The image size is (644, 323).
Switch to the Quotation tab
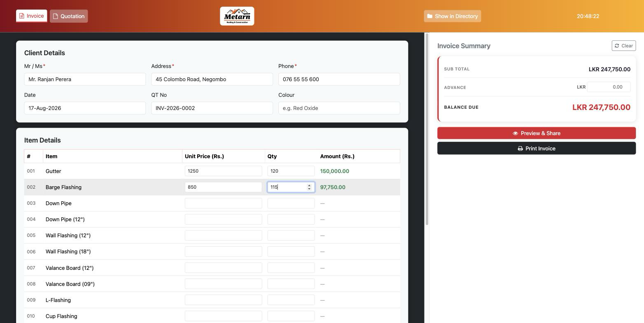coord(69,16)
